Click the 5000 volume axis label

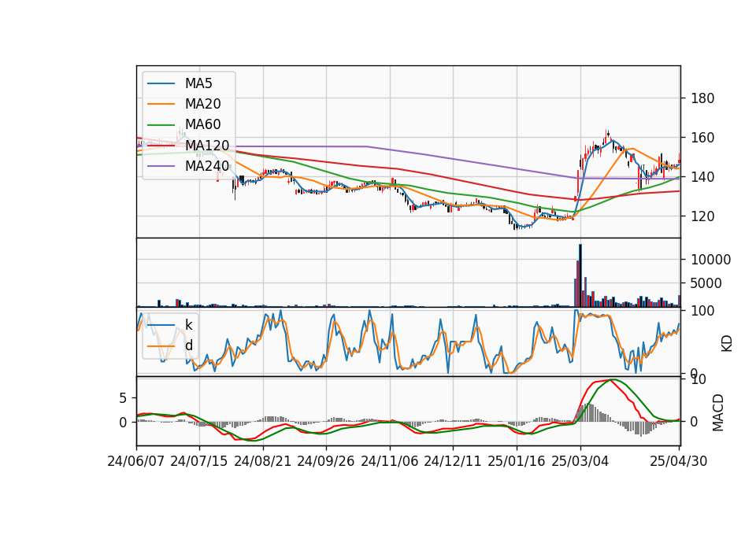click(706, 283)
